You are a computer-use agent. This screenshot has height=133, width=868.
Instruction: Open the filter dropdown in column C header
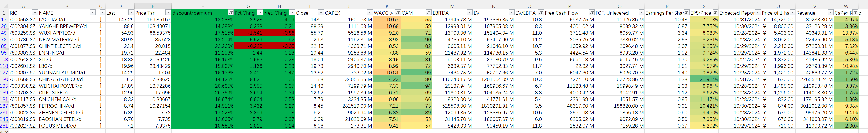(x=102, y=13)
